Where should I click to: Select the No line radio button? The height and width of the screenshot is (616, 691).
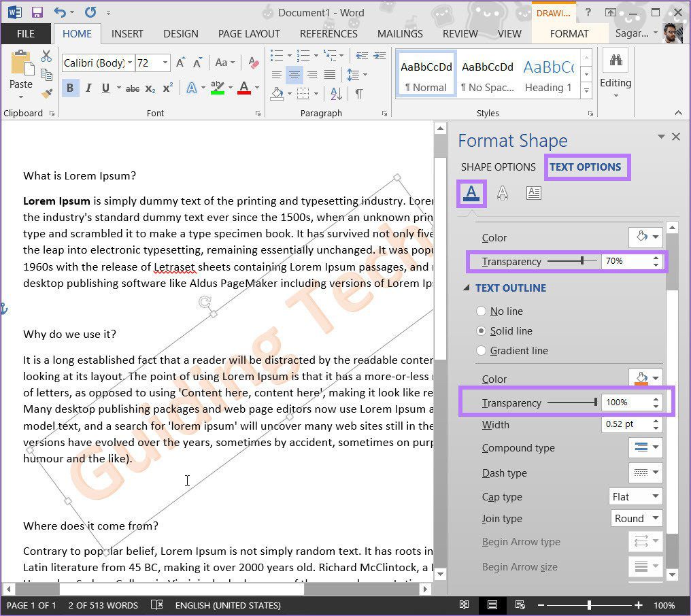coord(482,311)
